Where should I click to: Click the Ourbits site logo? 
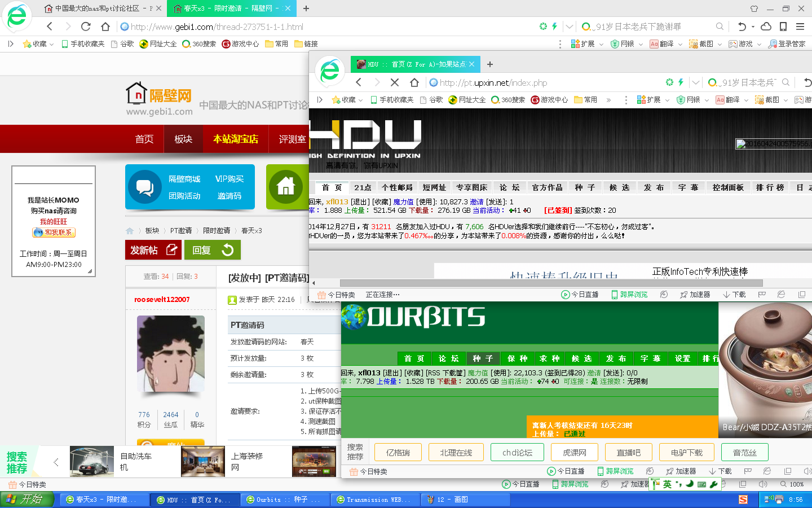(413, 317)
